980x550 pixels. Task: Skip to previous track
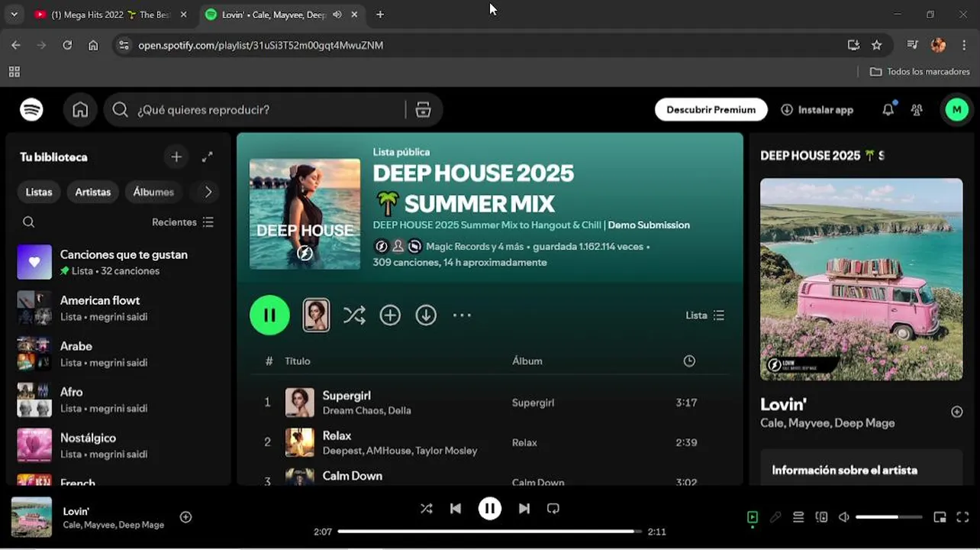coord(456,508)
